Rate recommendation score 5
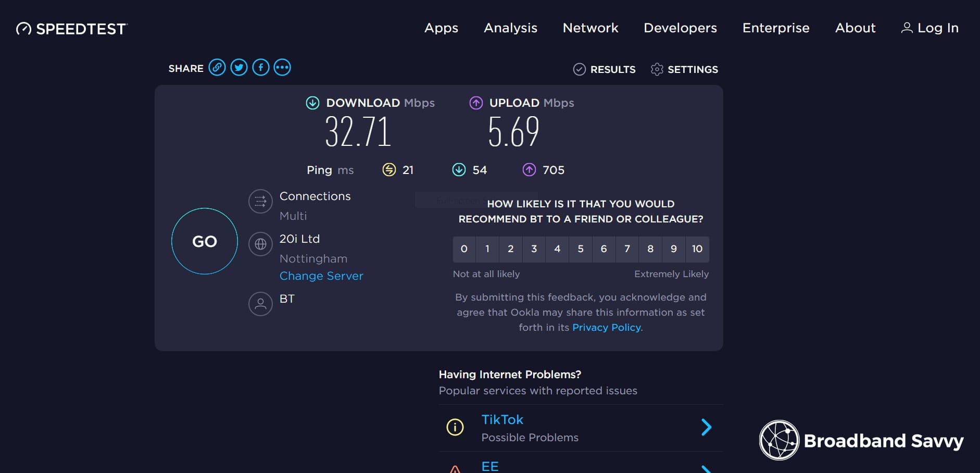The image size is (980, 473). coord(581,249)
